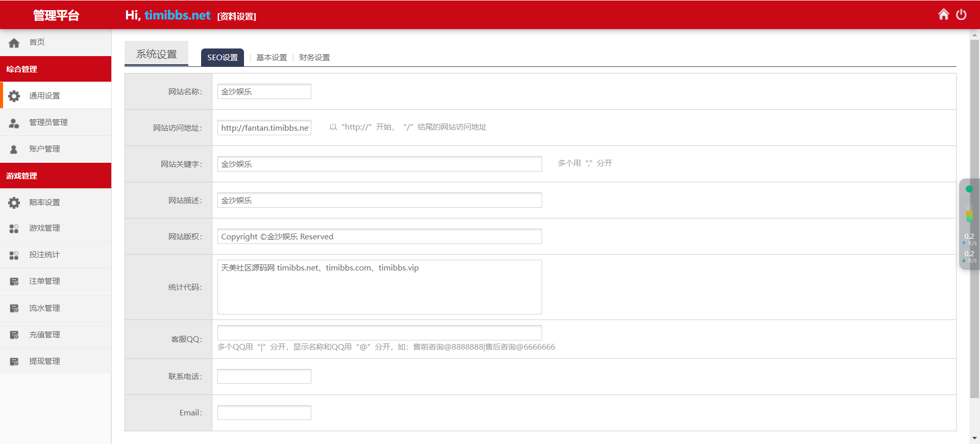Click the timibbs.net username link
980x444 pixels.
(x=177, y=15)
